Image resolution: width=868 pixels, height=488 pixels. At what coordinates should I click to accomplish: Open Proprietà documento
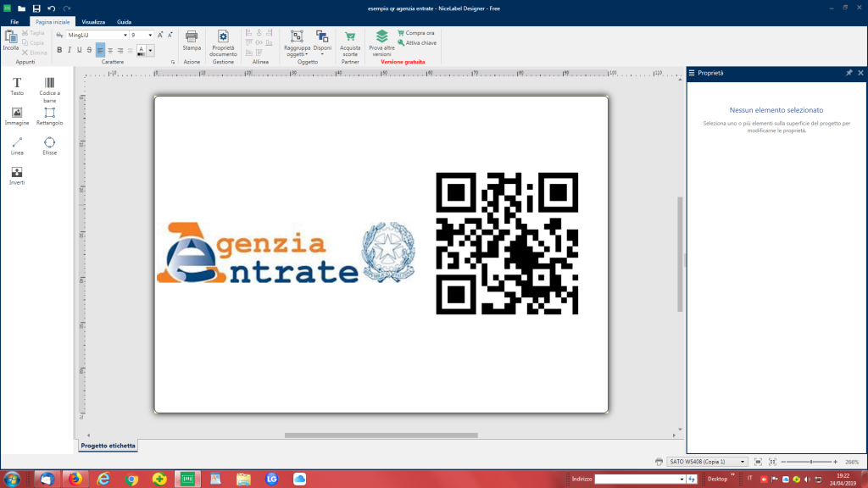223,43
